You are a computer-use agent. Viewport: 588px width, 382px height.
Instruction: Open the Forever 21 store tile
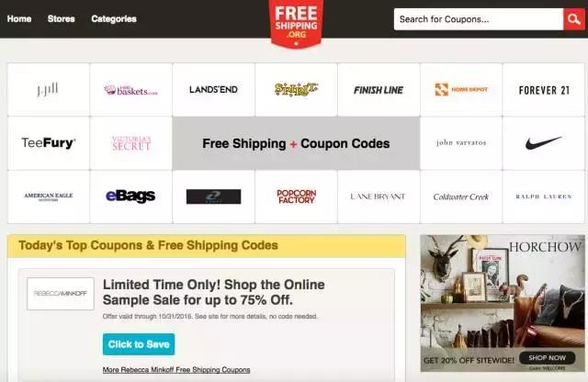point(543,90)
